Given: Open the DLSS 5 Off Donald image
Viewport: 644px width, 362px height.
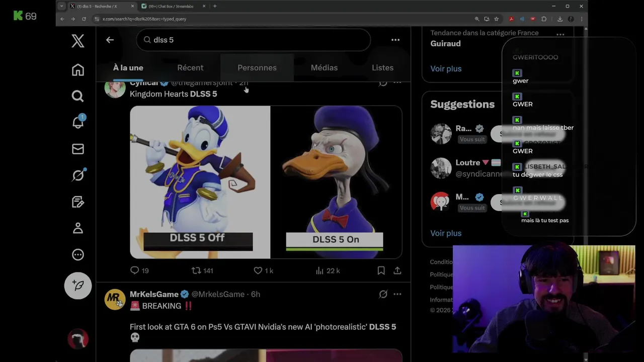Looking at the screenshot, I should click(x=200, y=182).
